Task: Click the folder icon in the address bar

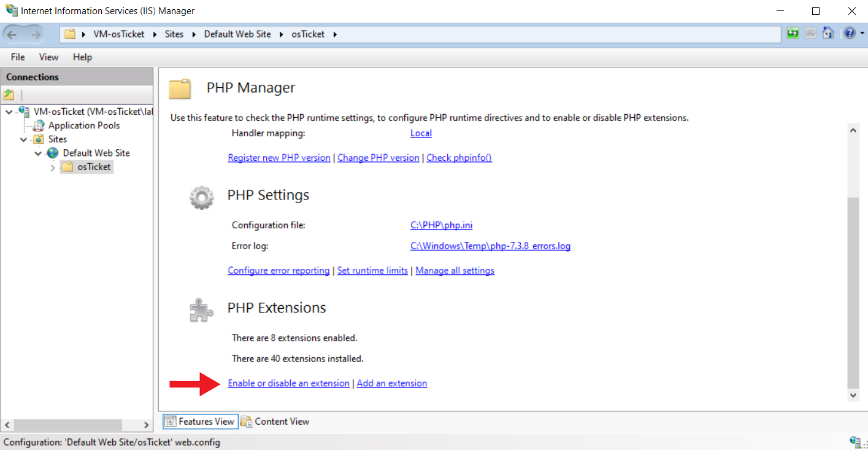Action: click(70, 34)
